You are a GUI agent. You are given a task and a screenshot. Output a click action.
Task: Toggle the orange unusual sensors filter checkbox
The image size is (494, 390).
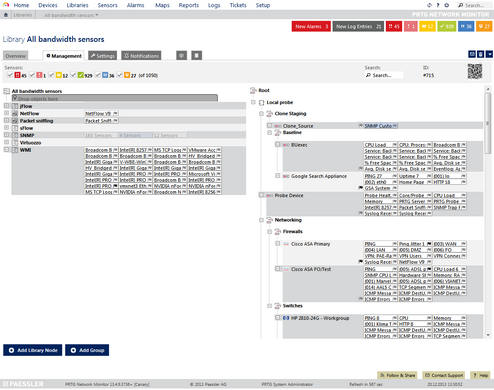click(x=120, y=75)
